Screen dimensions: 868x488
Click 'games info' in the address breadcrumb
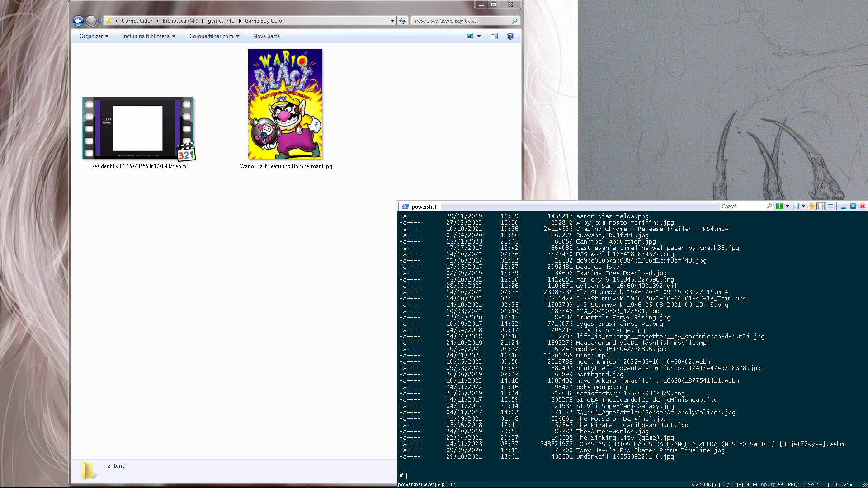[221, 21]
